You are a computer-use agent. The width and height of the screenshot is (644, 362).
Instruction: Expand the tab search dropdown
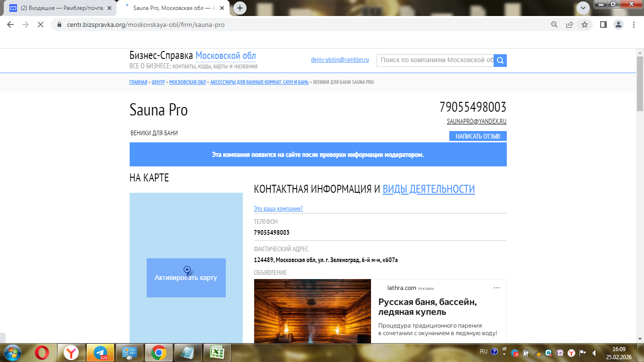584,8
